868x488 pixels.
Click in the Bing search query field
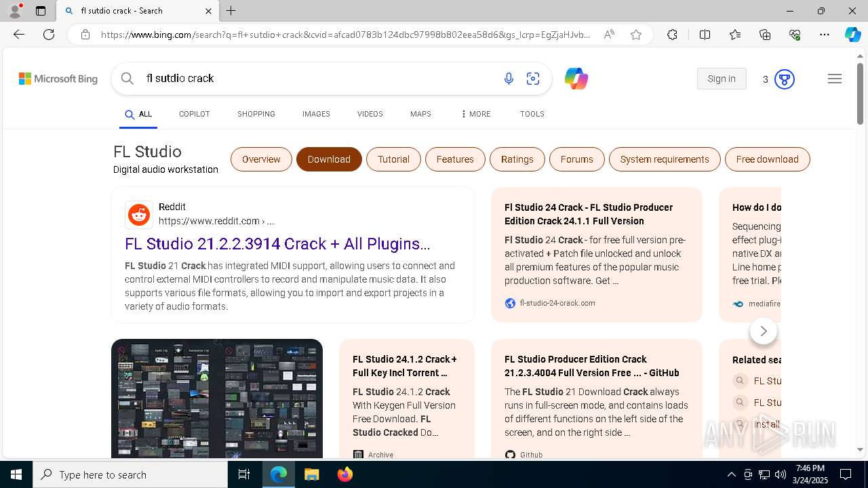point(319,79)
